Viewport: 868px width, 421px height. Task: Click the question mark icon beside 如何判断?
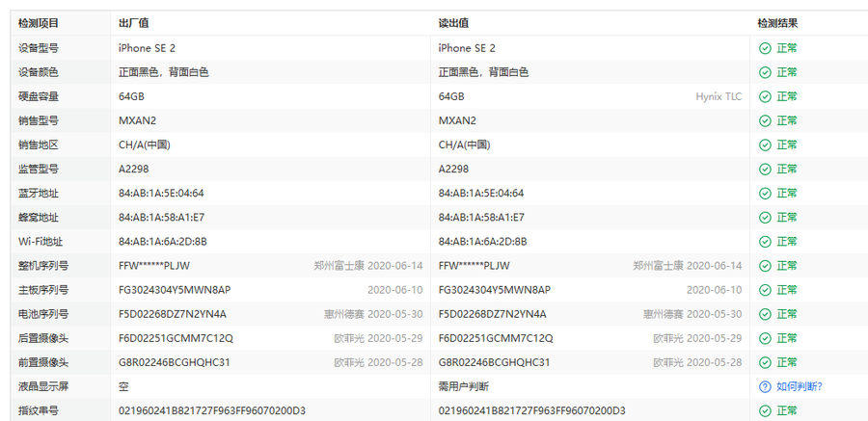pos(765,386)
